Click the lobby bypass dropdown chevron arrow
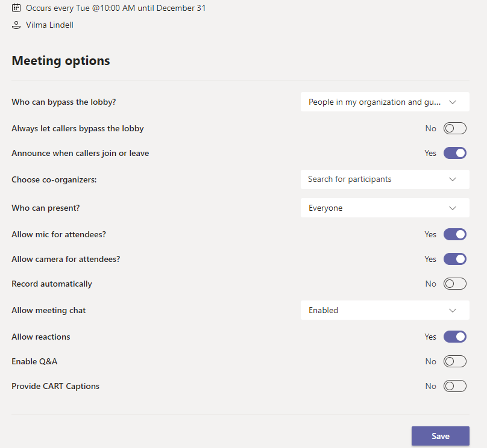This screenshot has height=448, width=487. coord(453,102)
